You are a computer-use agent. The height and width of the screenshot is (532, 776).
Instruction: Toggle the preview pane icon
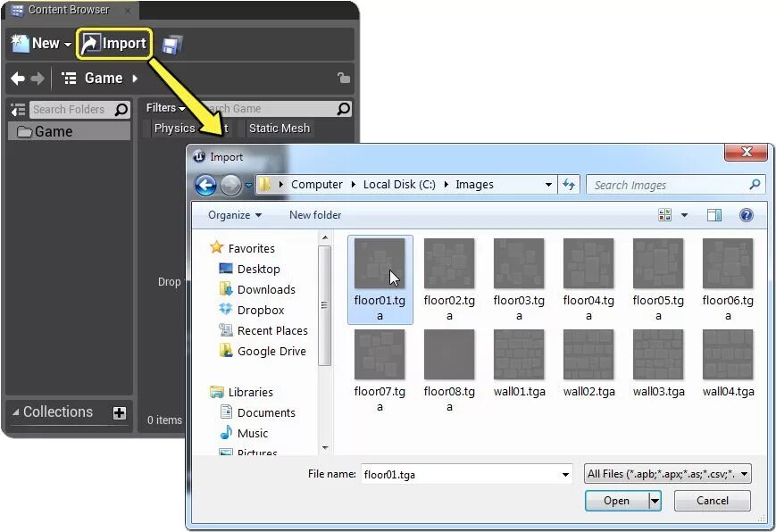point(714,215)
